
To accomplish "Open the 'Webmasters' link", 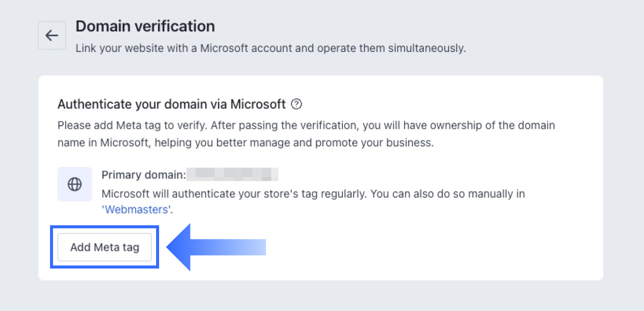I will pos(136,209).
